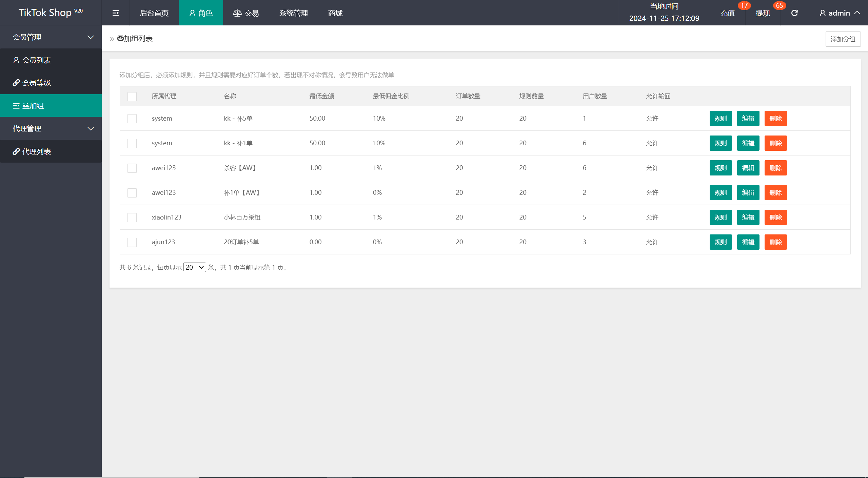Click 编辑 for 20订单补5单
The image size is (868, 478).
tap(748, 242)
